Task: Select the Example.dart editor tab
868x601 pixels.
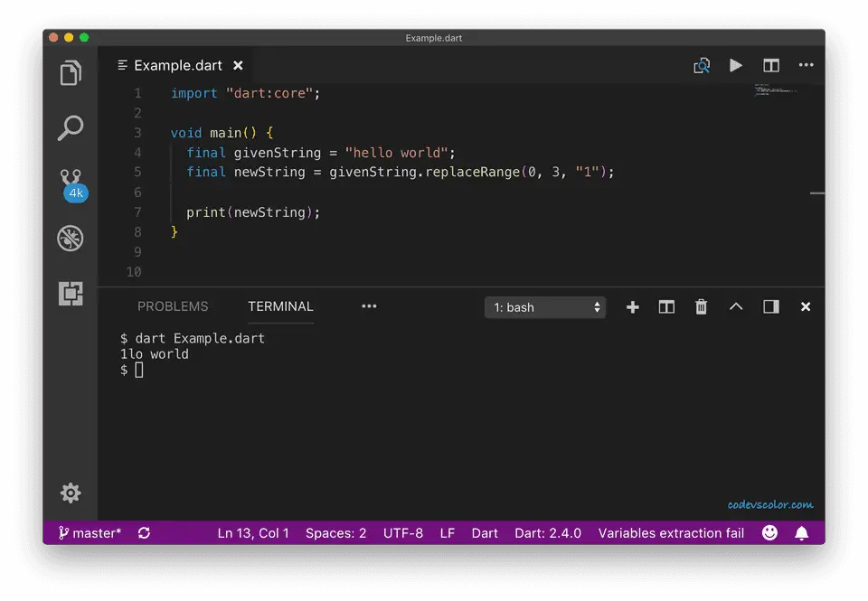Action: pyautogui.click(x=178, y=65)
